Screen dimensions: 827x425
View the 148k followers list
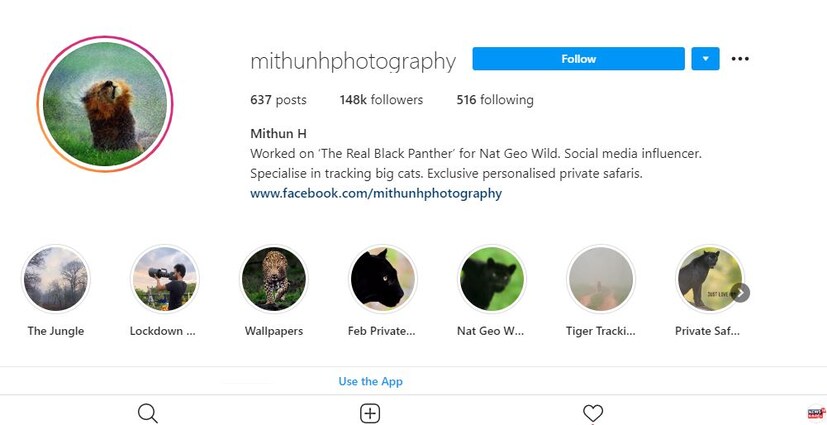[x=381, y=100]
